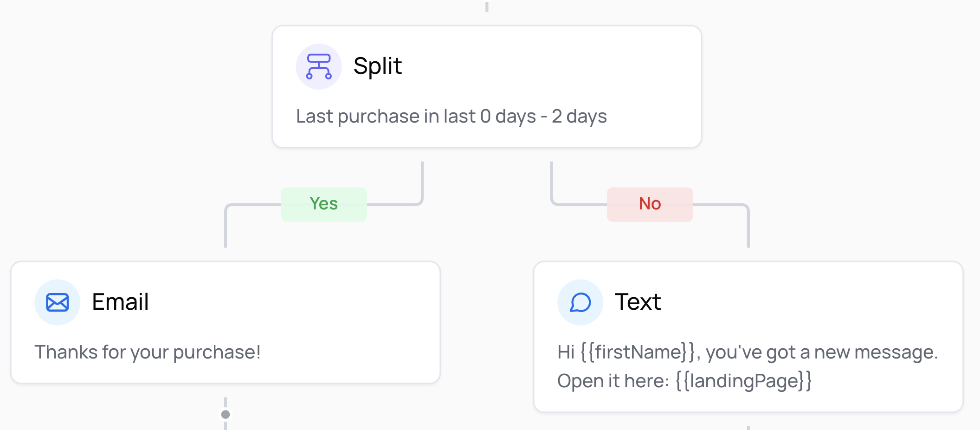Image resolution: width=980 pixels, height=430 pixels.
Task: Click the connector line above the Split node
Action: (487, 7)
